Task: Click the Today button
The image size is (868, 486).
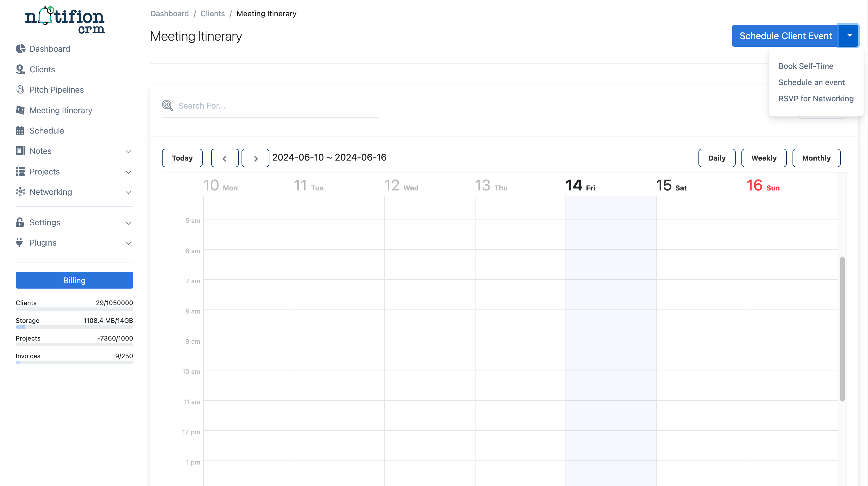Action: [x=182, y=158]
